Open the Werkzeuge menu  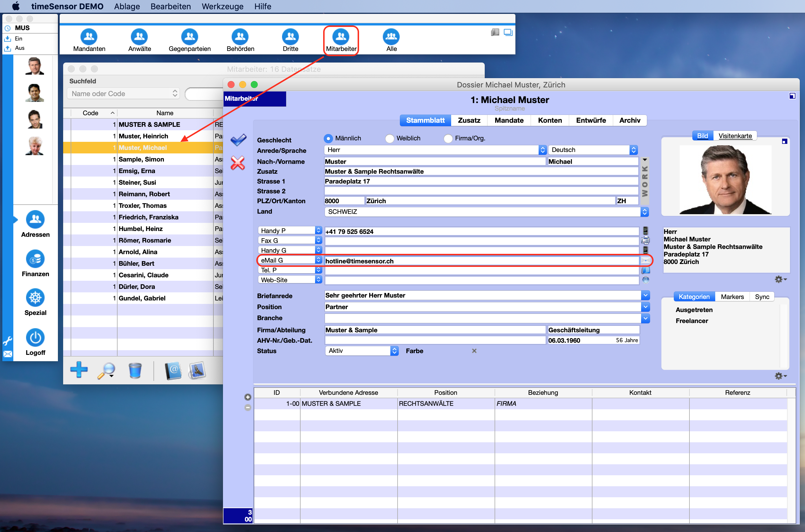tap(223, 6)
